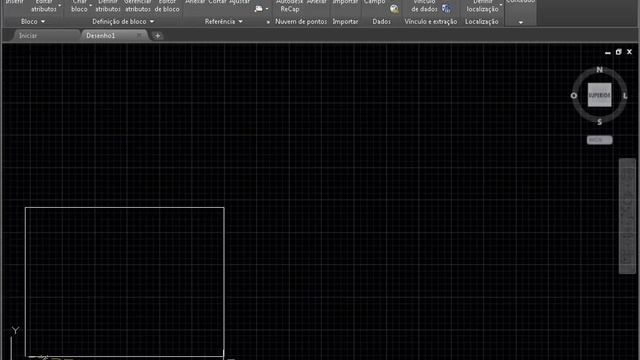Click the globe icon in Dados panel
Image resolution: width=640 pixels, height=360 pixels.
click(394, 9)
